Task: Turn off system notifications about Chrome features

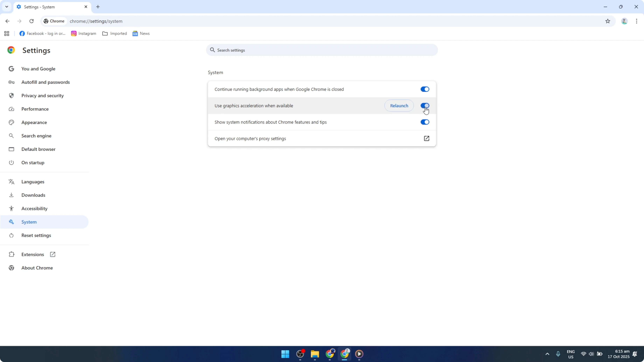Action: tap(425, 122)
